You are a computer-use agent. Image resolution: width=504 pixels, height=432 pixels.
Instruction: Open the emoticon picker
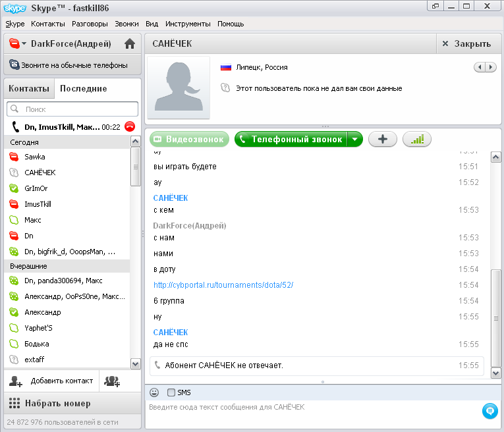tap(154, 392)
